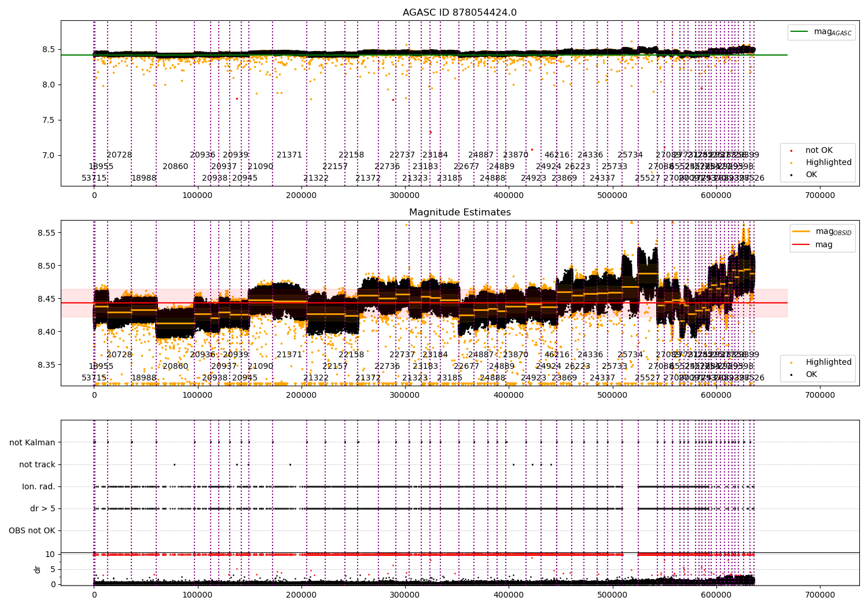Image resolution: width=868 pixels, height=608 pixels.
Task: Click 'Highlighted' legend entry in Magnitude Estimates plot
Action: pyautogui.click(x=821, y=362)
